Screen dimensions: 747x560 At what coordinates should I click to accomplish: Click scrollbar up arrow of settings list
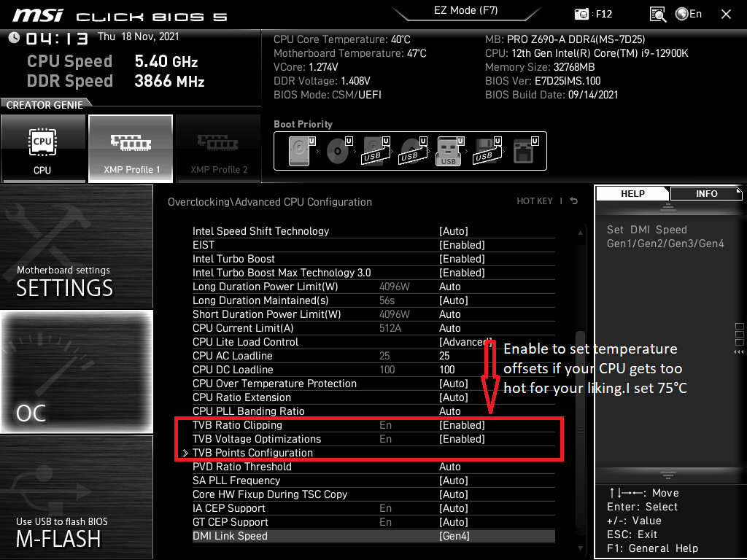click(580, 233)
